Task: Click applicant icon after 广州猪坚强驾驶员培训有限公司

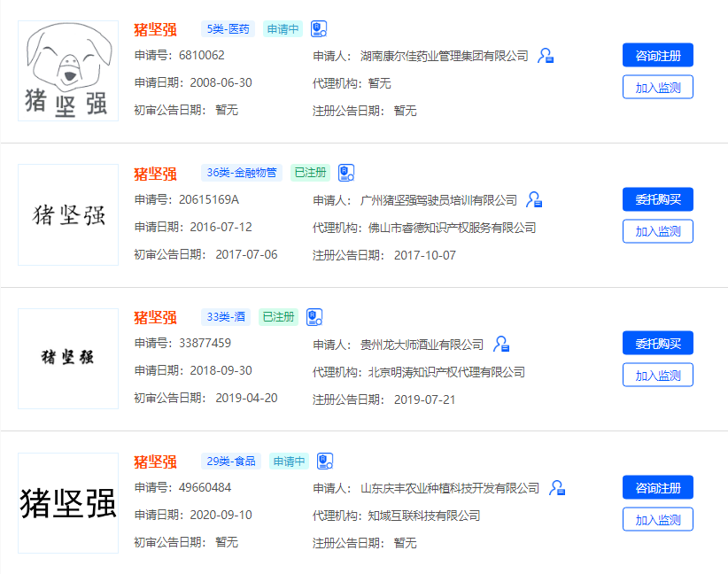Action: [534, 200]
